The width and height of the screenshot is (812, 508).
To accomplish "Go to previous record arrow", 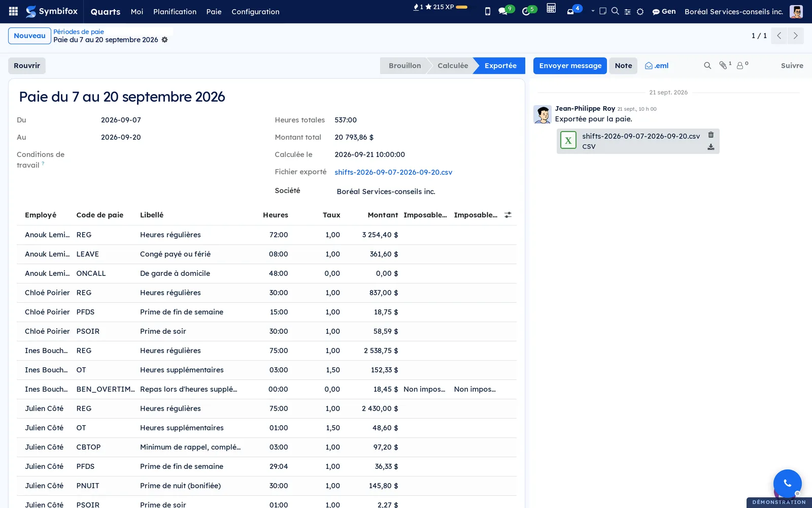I will (x=779, y=36).
